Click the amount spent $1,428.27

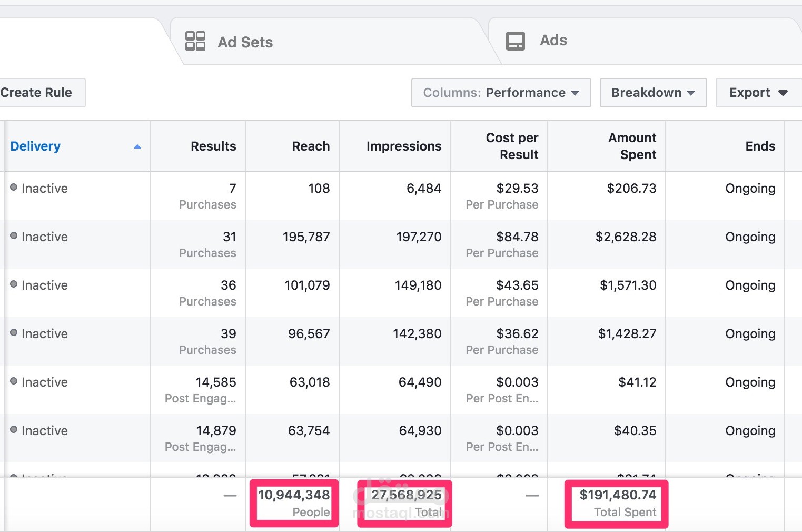tap(627, 334)
